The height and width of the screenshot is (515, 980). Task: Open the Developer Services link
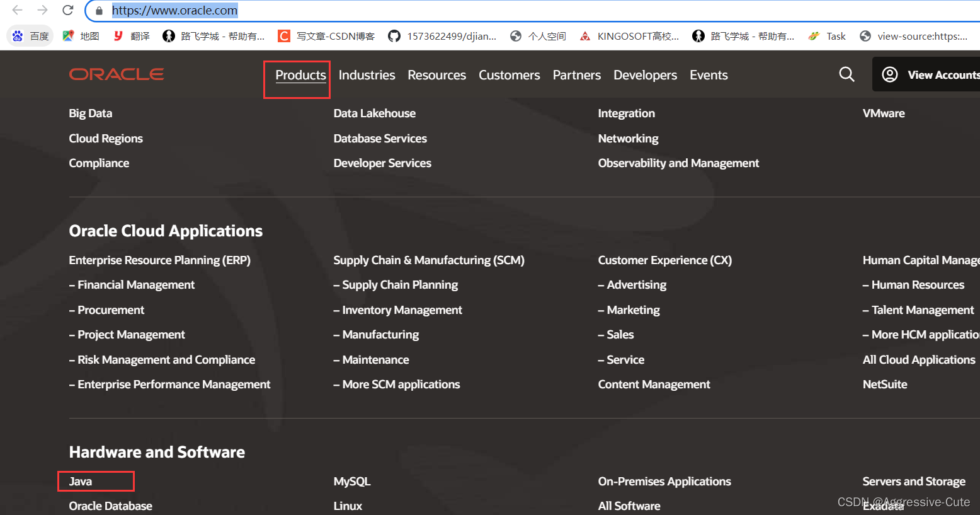click(382, 163)
